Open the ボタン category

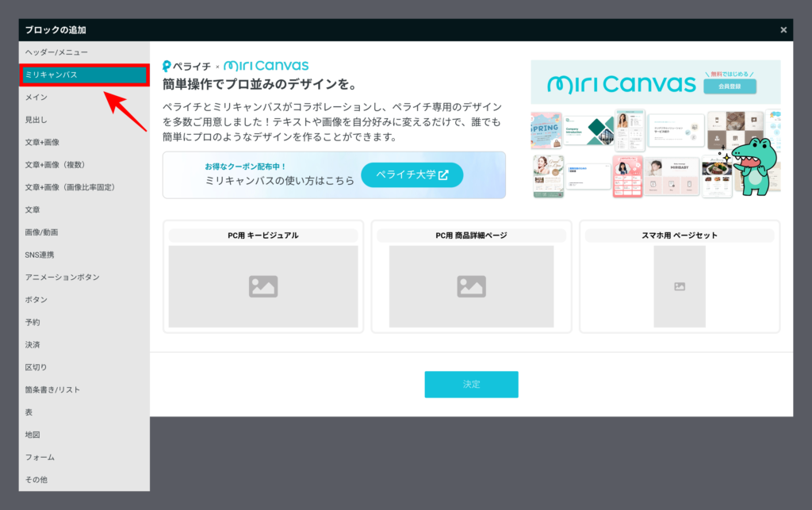tap(84, 300)
